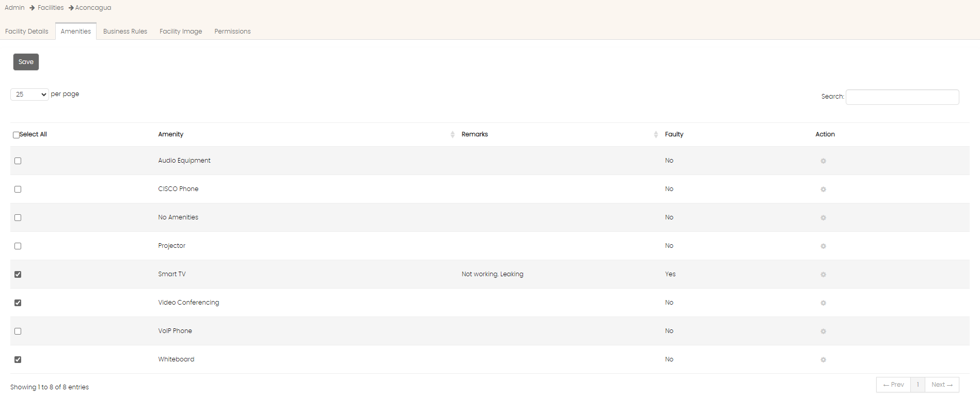Image resolution: width=980 pixels, height=395 pixels.
Task: Open the Business Rules tab
Action: click(x=125, y=31)
